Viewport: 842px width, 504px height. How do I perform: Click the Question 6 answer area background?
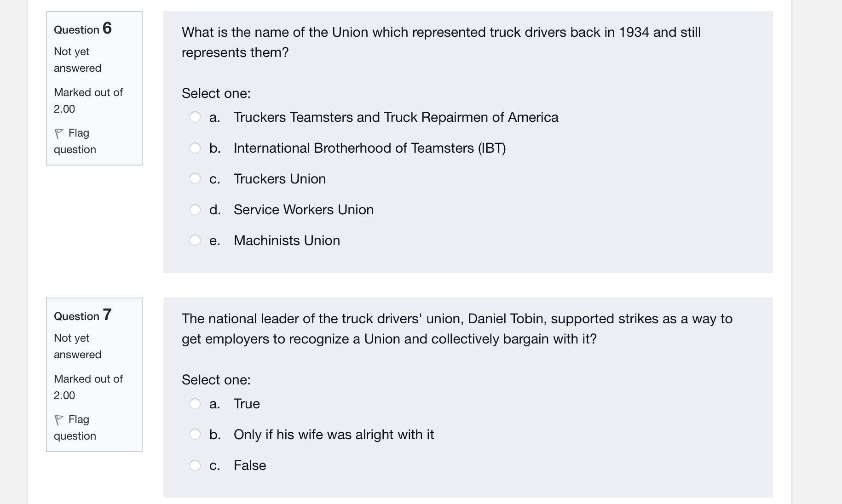(598, 258)
